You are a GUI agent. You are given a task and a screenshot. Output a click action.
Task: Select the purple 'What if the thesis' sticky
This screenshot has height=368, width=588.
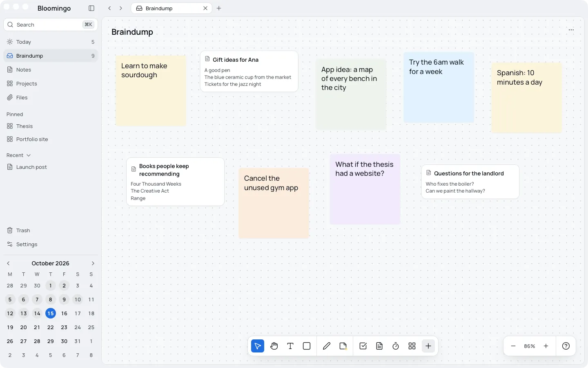click(x=365, y=189)
